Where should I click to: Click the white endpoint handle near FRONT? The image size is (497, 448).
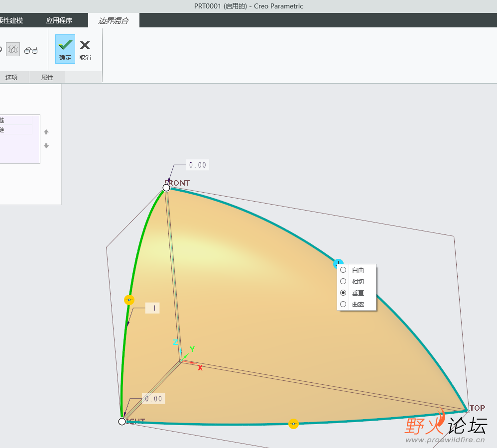166,188
